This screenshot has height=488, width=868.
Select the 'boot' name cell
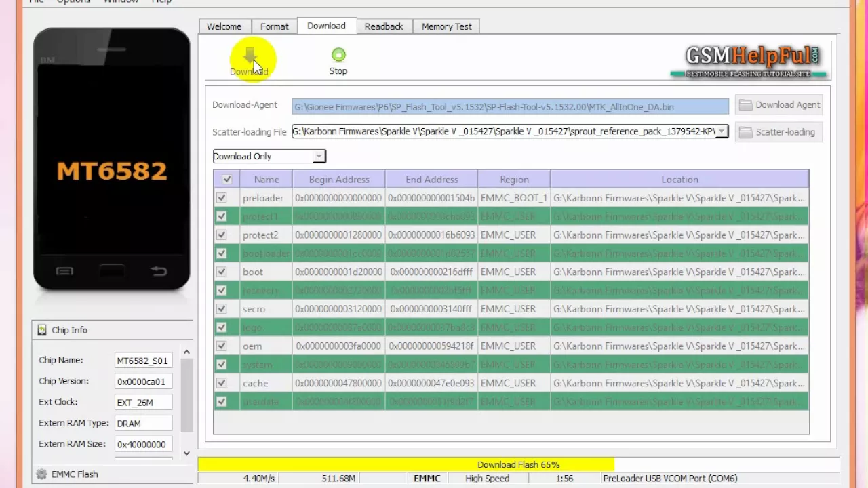click(267, 272)
